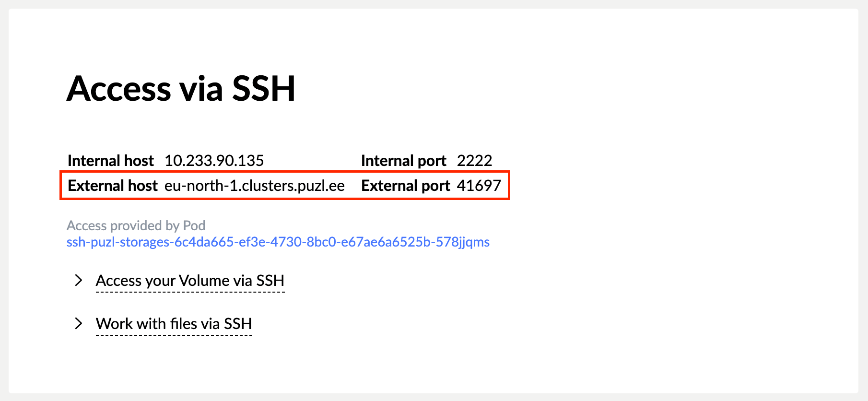868x401 pixels.
Task: Open the Access your Volume via SSH section
Action: [x=190, y=281]
